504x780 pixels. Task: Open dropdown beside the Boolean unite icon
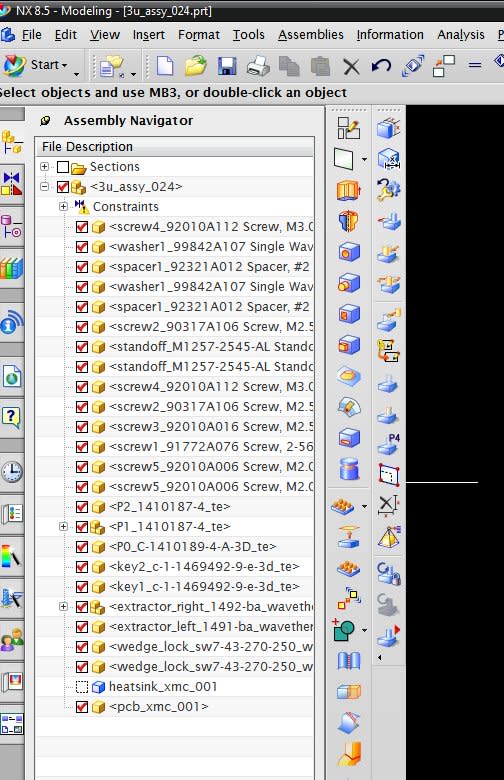tap(365, 630)
